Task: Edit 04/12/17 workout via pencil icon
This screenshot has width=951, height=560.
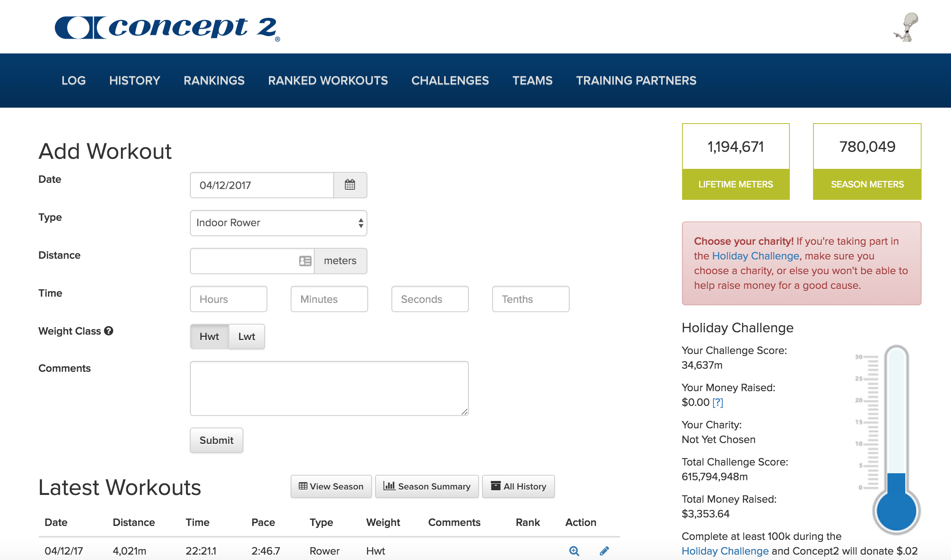Action: click(x=604, y=551)
